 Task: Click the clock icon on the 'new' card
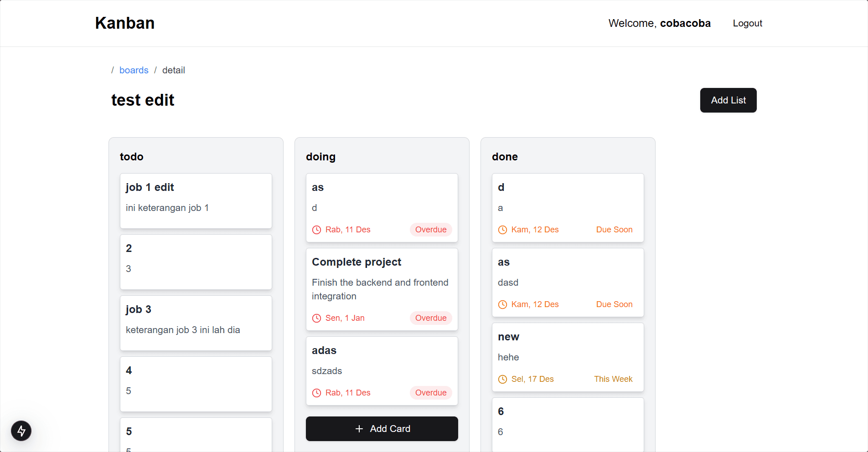(x=503, y=379)
